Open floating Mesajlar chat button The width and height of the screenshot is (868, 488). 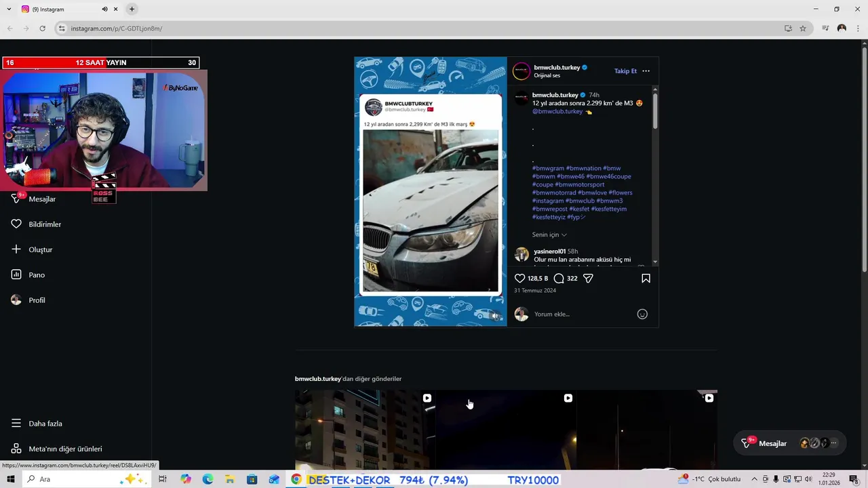[764, 443]
